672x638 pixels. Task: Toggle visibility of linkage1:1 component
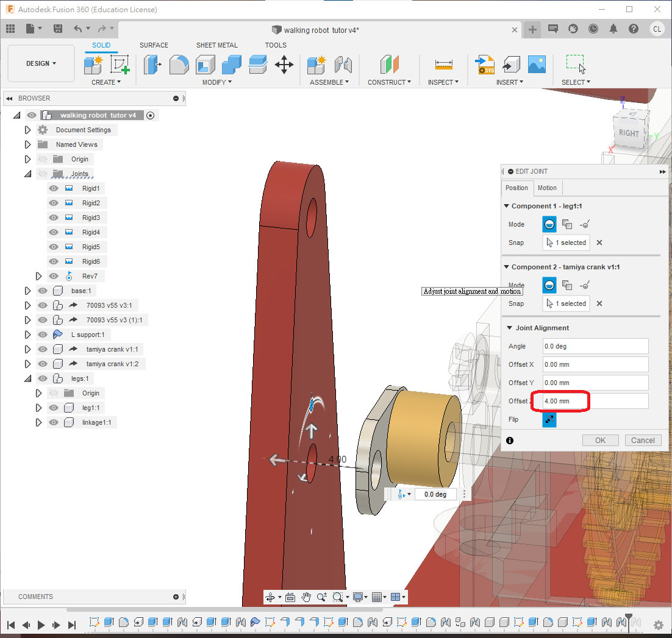53,422
